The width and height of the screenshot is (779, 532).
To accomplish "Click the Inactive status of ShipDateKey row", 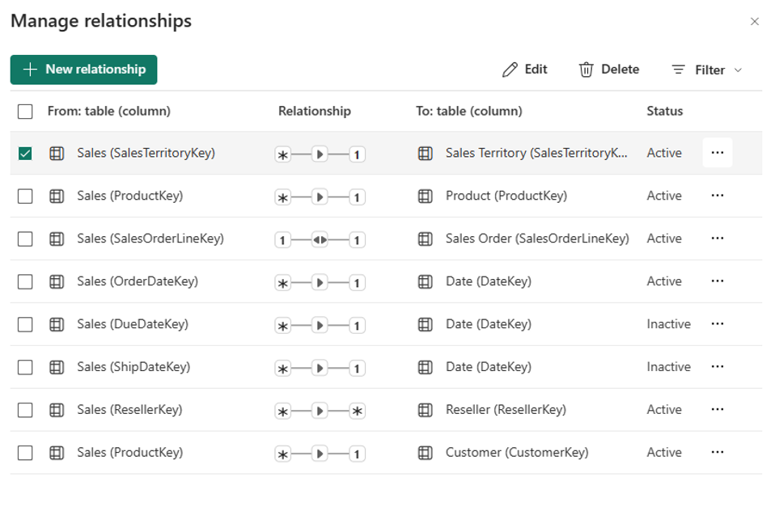I will (x=669, y=366).
